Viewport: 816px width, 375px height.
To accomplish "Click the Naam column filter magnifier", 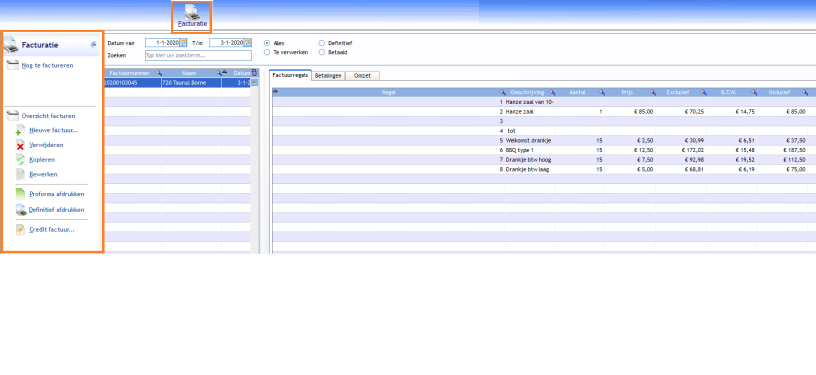I will click(219, 73).
